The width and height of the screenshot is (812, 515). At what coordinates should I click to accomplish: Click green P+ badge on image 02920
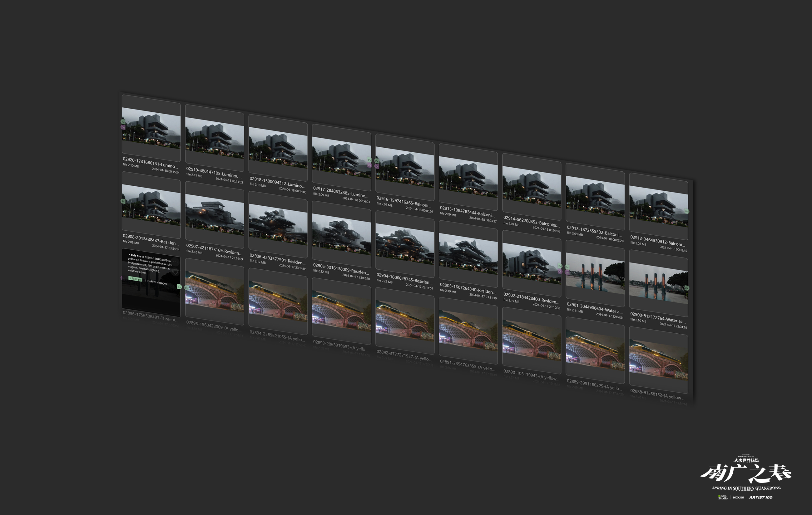point(123,122)
